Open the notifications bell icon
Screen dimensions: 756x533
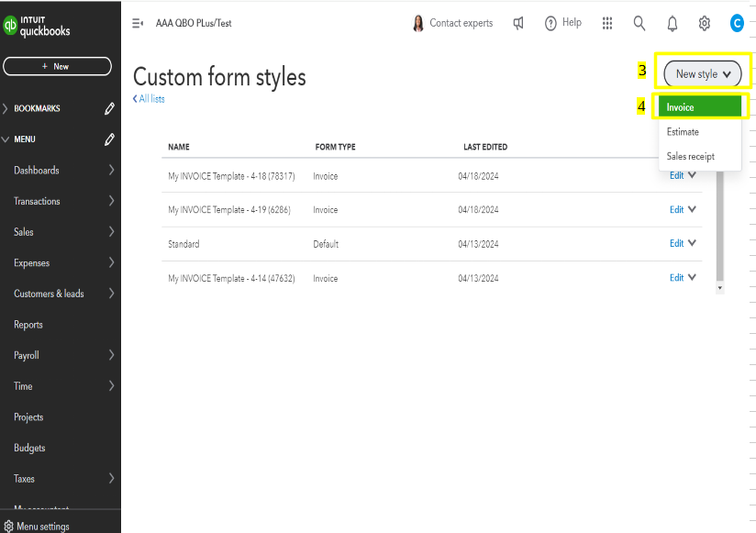click(x=673, y=23)
